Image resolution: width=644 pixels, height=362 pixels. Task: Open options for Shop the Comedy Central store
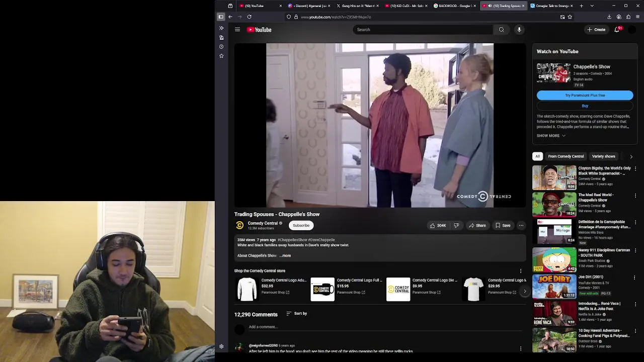[x=521, y=271]
